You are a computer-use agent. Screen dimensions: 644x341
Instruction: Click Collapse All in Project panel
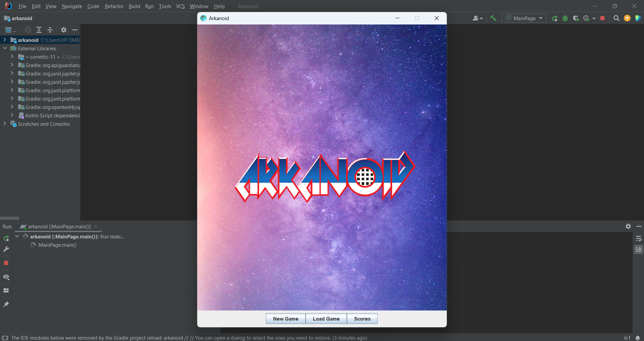point(50,30)
